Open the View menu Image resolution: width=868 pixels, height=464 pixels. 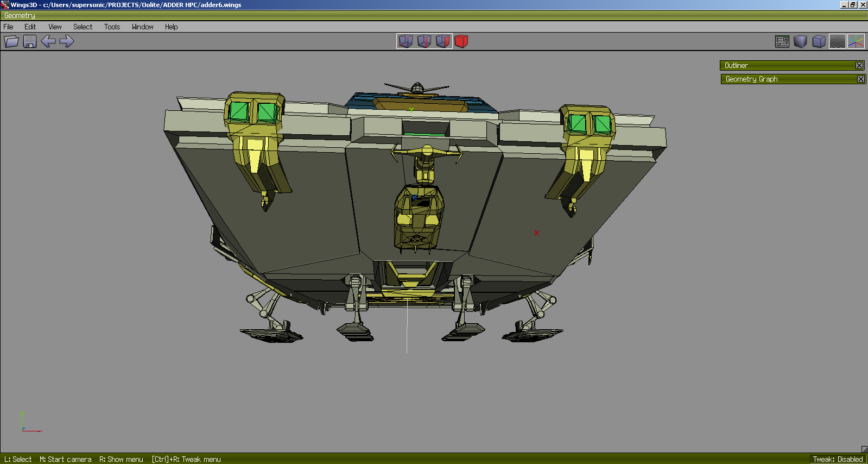55,27
